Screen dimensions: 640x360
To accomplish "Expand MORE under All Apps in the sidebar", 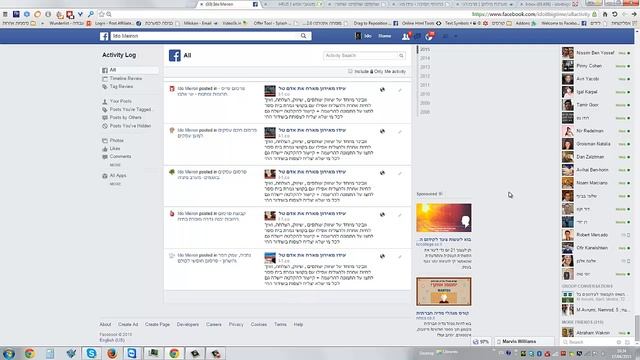I will (x=115, y=184).
